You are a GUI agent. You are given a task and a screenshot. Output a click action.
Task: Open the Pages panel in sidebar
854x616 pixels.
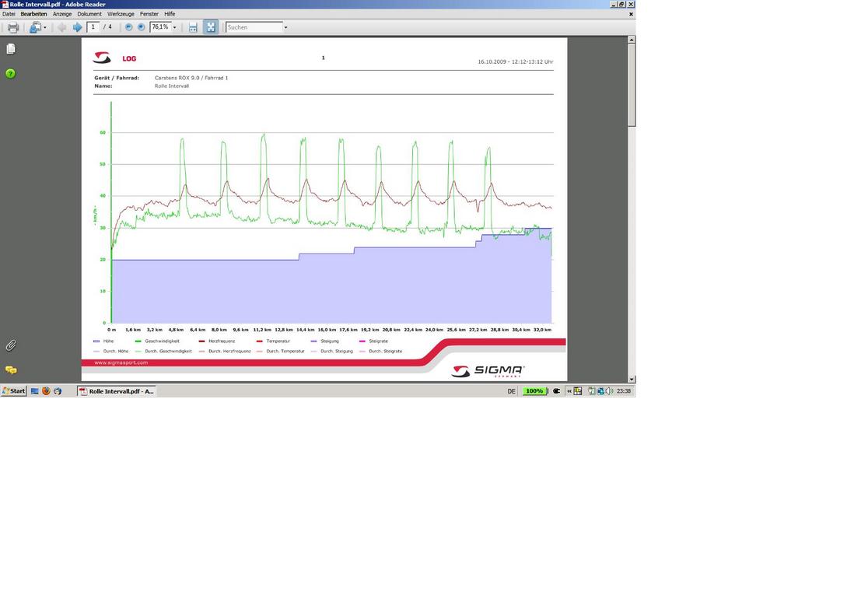[11, 48]
